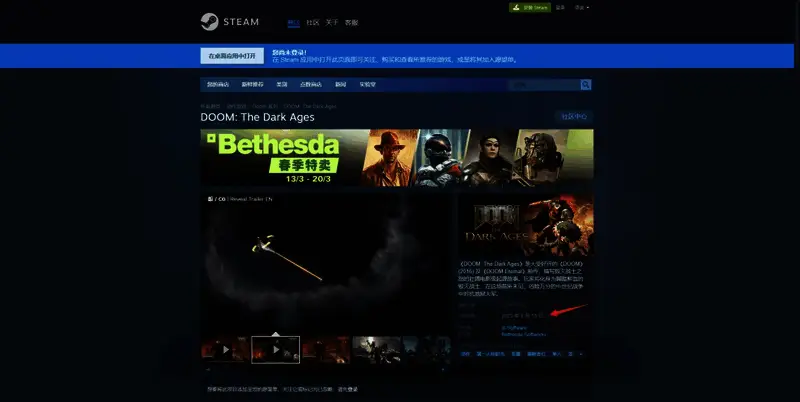Screen dimensions: 800x402
Task: Open the Bethesda spring sale banner
Action: pos(396,157)
